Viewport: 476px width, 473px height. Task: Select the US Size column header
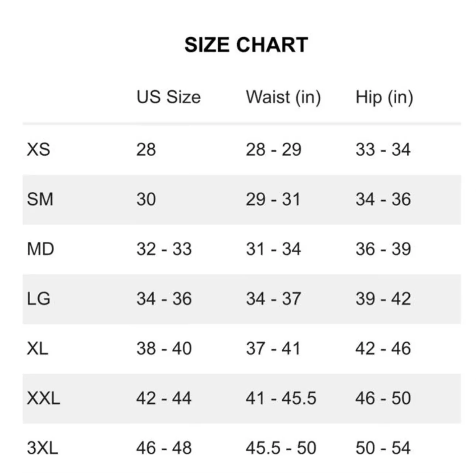(169, 97)
